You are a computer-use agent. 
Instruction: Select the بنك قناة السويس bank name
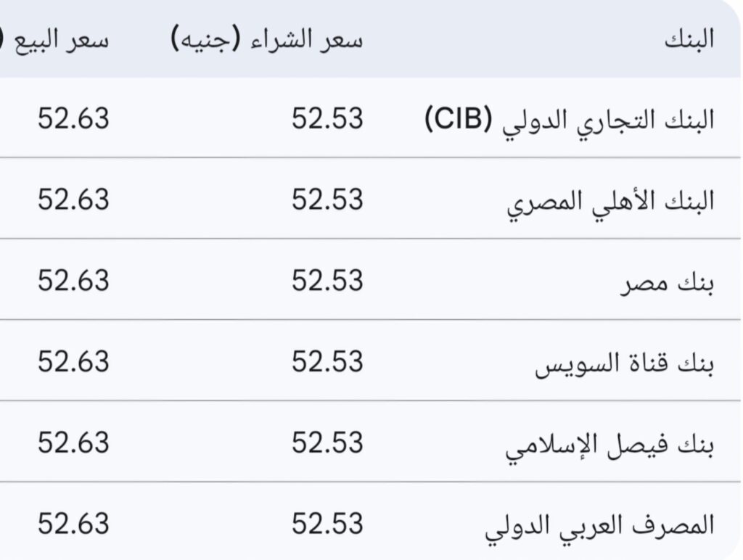tap(625, 362)
